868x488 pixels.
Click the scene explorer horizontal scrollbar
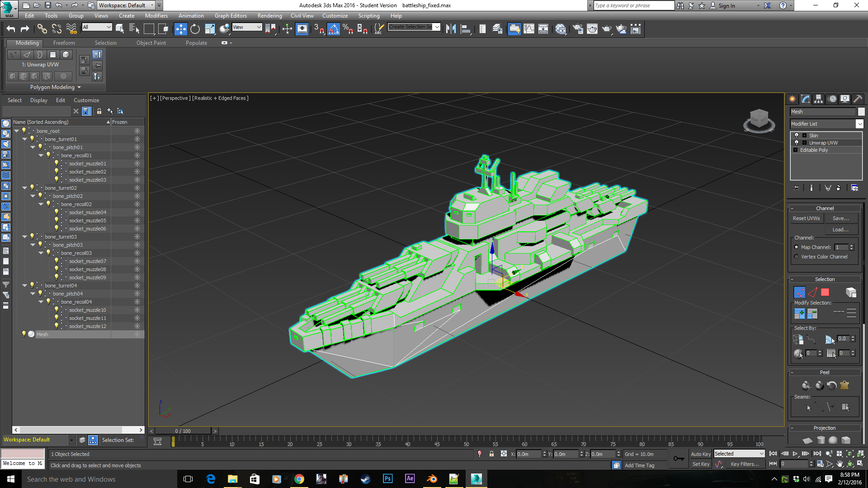point(71,430)
